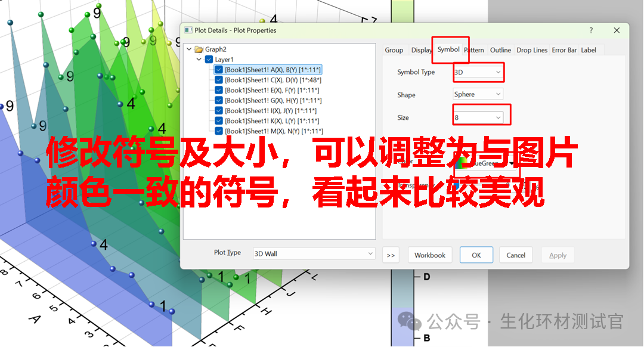Toggle checkbox for I(X), J(Y) plot
Image resolution: width=644 pixels, height=347 pixels.
[x=219, y=111]
